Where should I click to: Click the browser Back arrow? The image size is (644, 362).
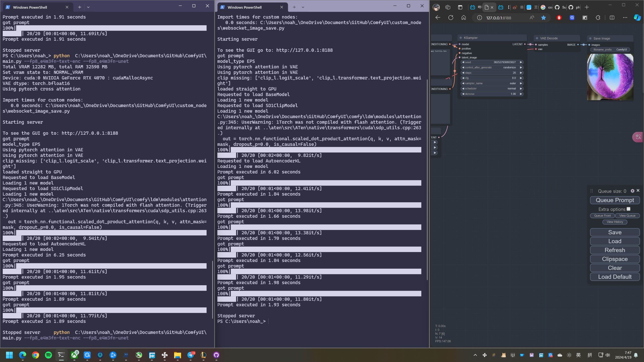tap(437, 18)
